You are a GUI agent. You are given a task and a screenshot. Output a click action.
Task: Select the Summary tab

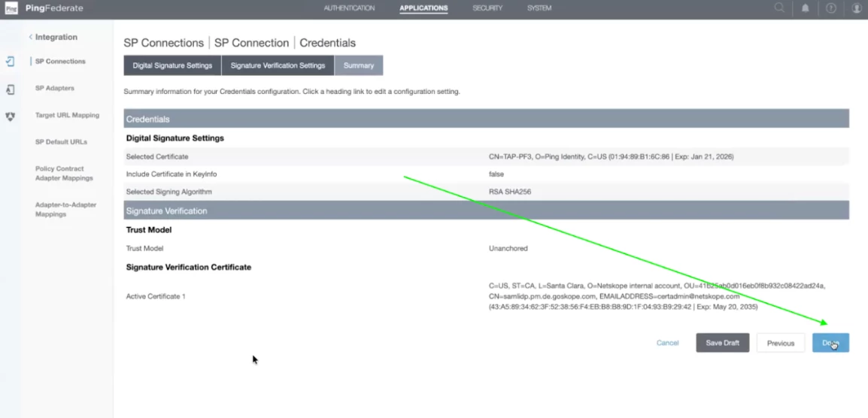point(359,65)
